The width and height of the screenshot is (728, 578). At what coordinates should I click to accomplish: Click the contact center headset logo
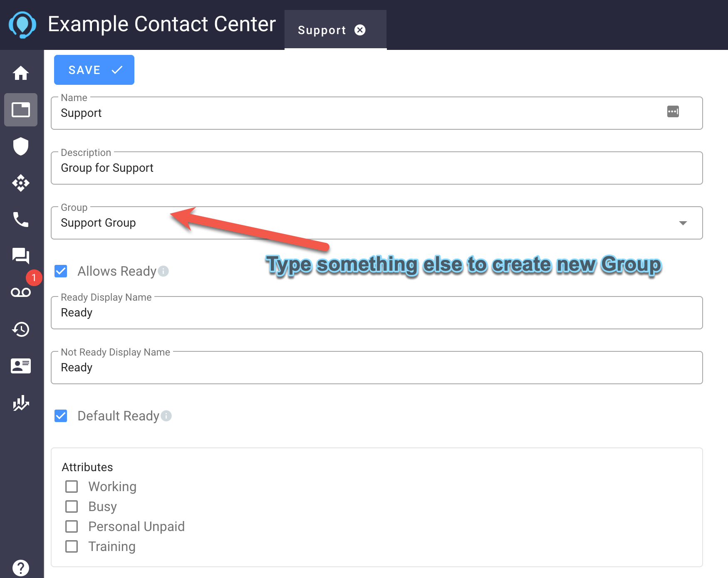(x=22, y=25)
